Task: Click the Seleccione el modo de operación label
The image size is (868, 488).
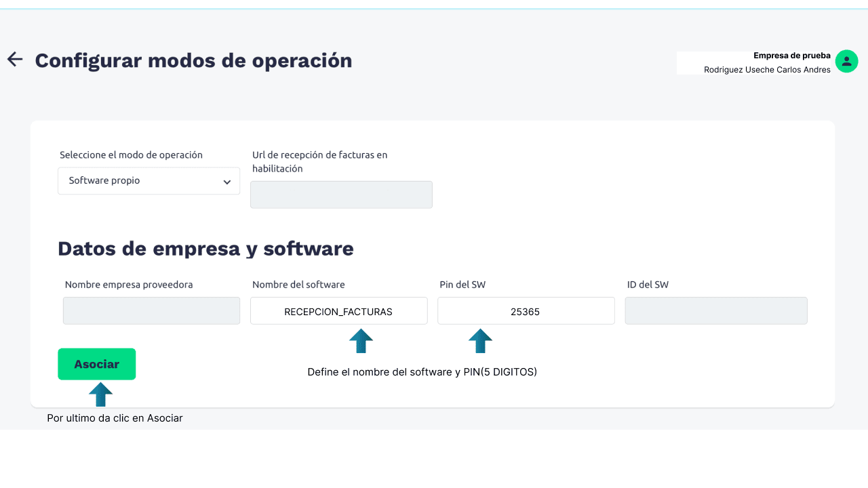Action: click(131, 155)
